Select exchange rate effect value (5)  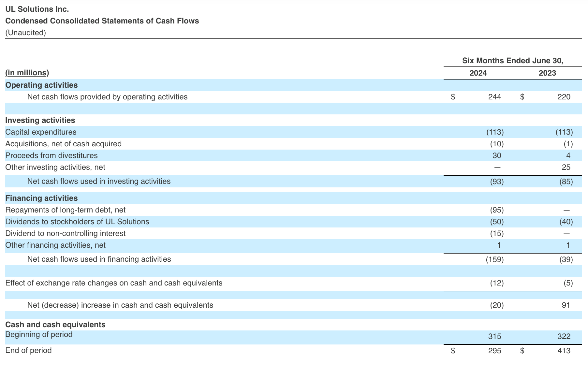point(568,283)
